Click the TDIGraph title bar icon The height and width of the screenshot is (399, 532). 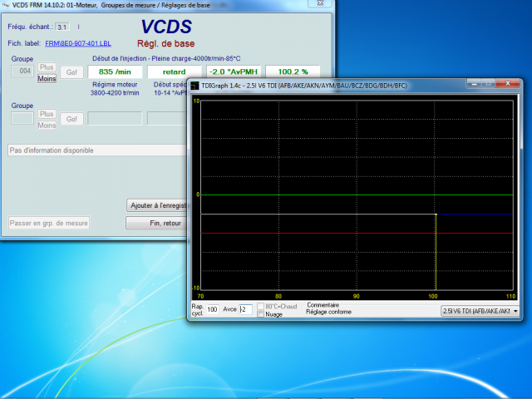195,86
